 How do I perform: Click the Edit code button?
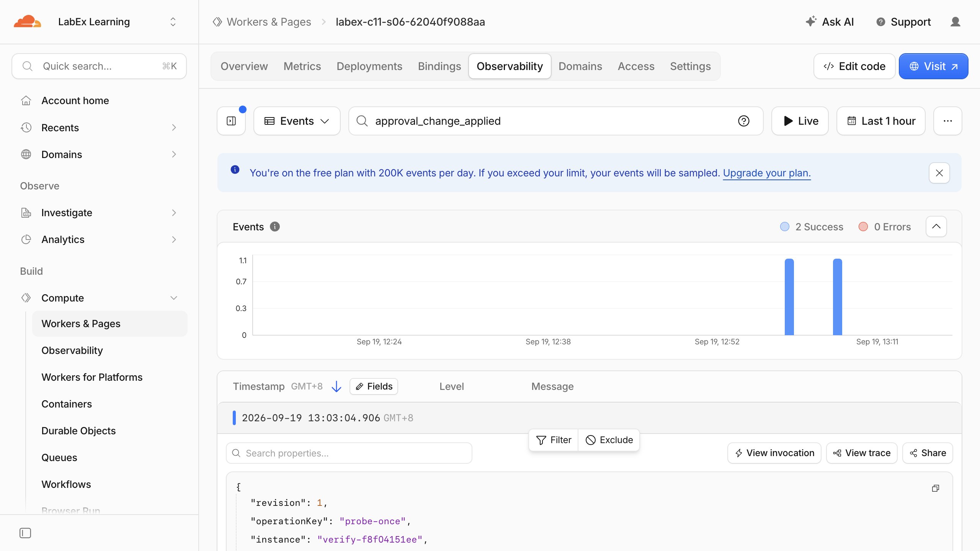click(x=854, y=66)
